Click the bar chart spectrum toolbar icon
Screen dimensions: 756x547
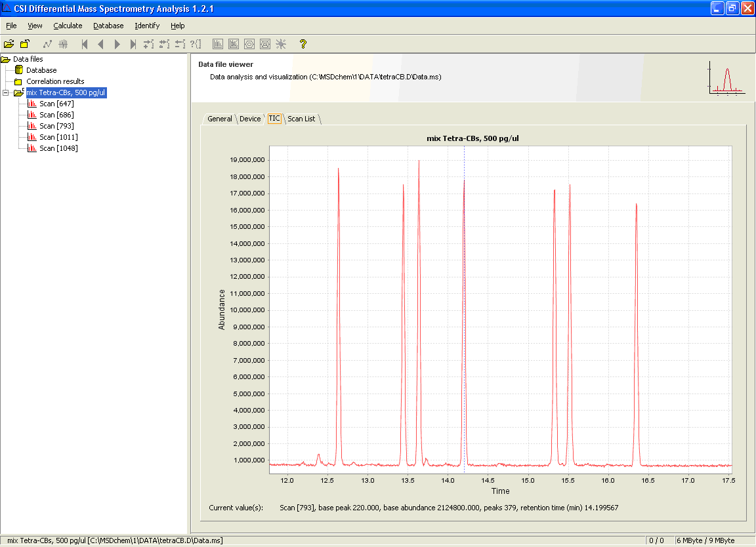pos(218,44)
